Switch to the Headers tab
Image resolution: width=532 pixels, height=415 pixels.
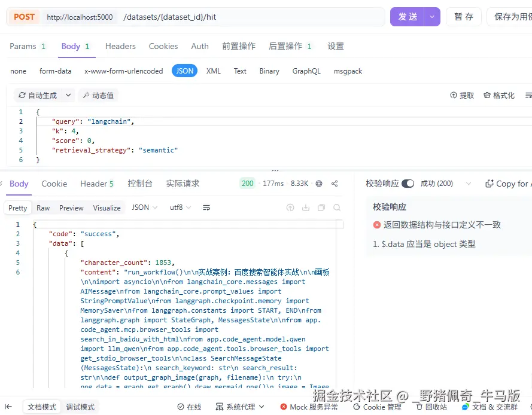pyautogui.click(x=120, y=46)
